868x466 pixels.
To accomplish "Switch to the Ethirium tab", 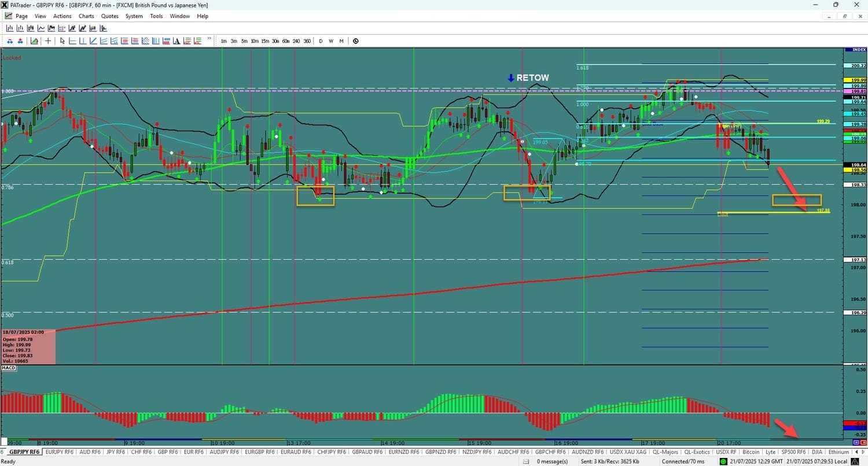I will (x=838, y=452).
